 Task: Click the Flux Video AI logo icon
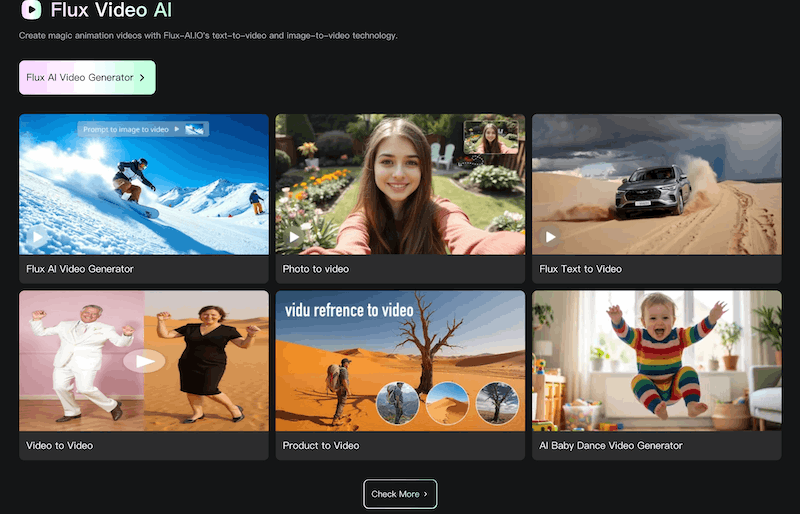tap(31, 10)
